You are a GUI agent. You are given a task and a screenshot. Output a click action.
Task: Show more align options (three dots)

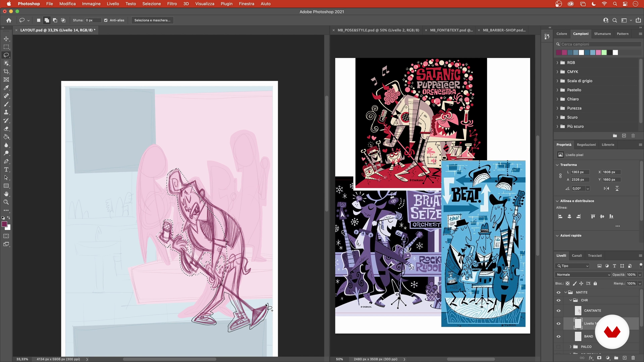coord(618,226)
